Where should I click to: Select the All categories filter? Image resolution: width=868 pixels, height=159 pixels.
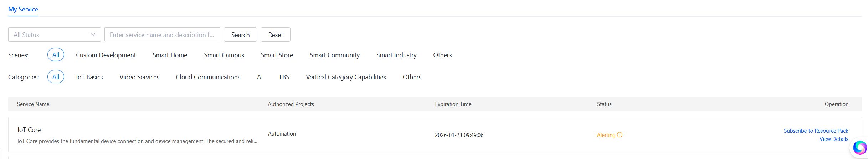(56, 77)
